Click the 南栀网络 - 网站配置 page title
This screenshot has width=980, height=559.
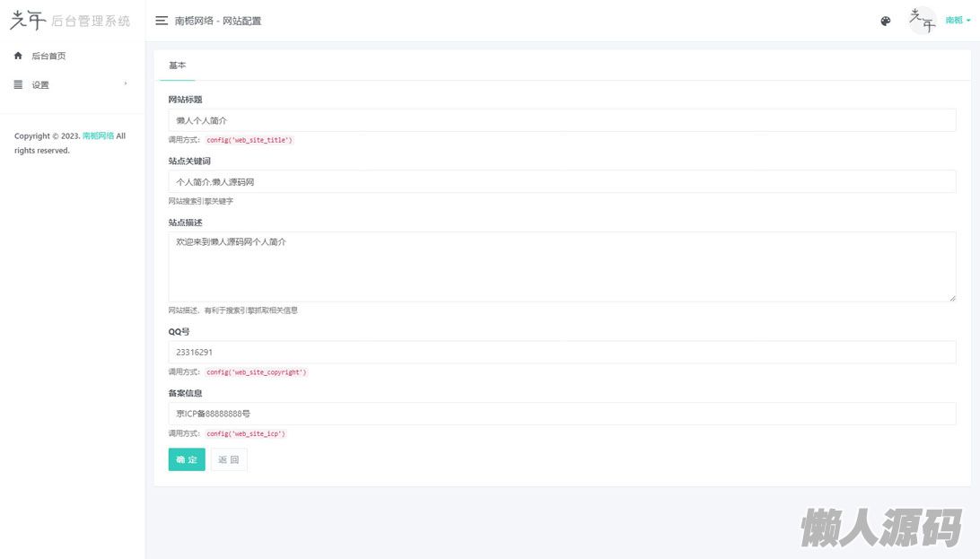(x=218, y=21)
